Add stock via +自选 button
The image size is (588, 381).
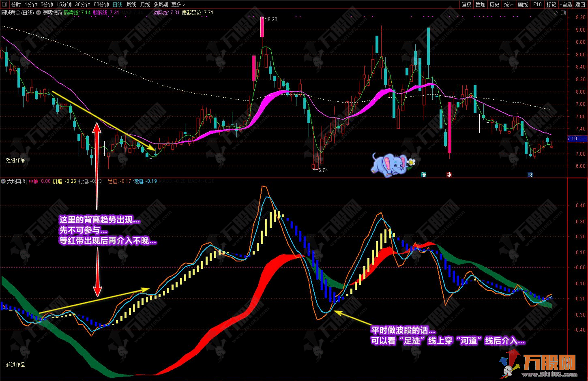[566, 4]
